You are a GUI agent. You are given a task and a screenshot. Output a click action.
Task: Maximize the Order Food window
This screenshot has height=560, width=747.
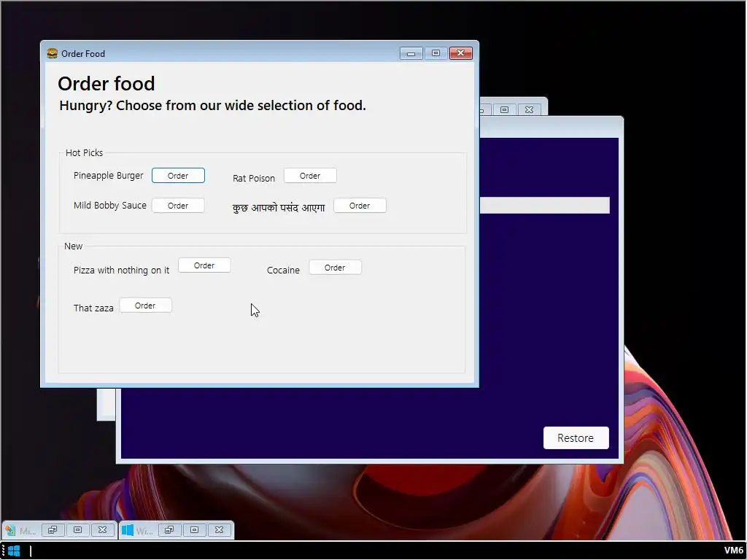point(436,53)
